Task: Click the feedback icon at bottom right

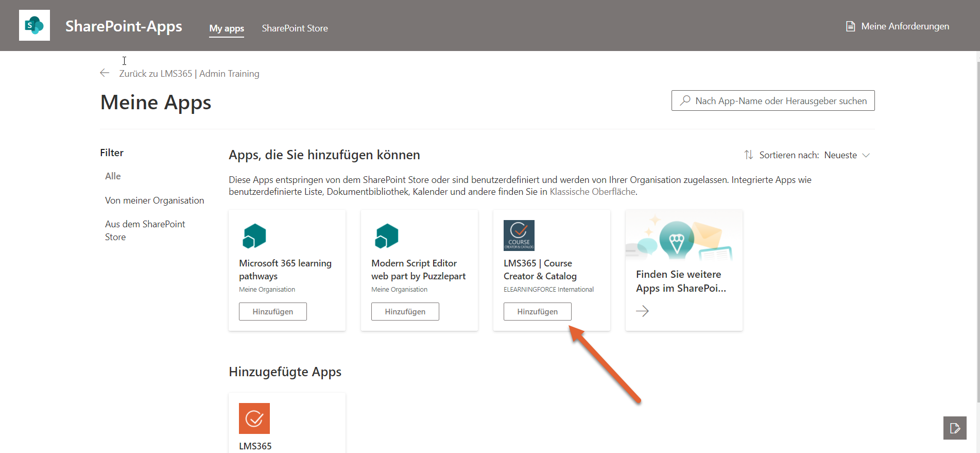Action: click(954, 428)
